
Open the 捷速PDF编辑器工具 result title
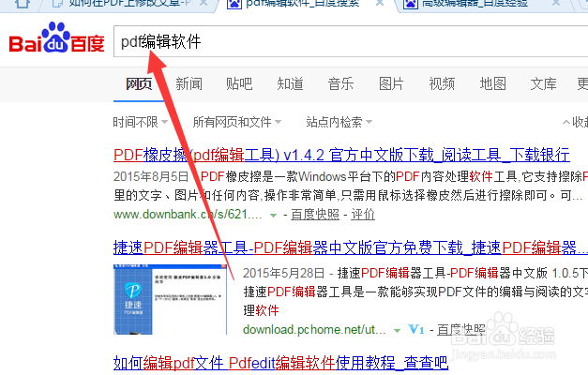(351, 247)
